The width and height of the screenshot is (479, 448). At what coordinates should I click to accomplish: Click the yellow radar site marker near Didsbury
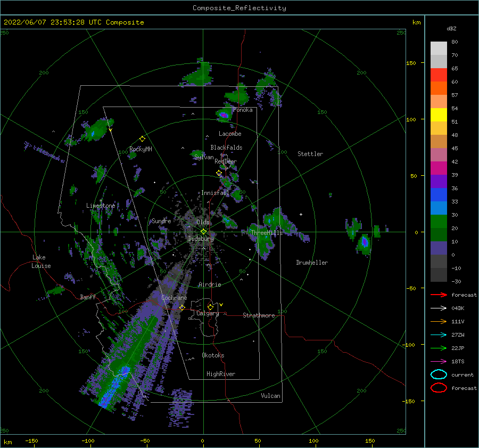[x=203, y=232]
